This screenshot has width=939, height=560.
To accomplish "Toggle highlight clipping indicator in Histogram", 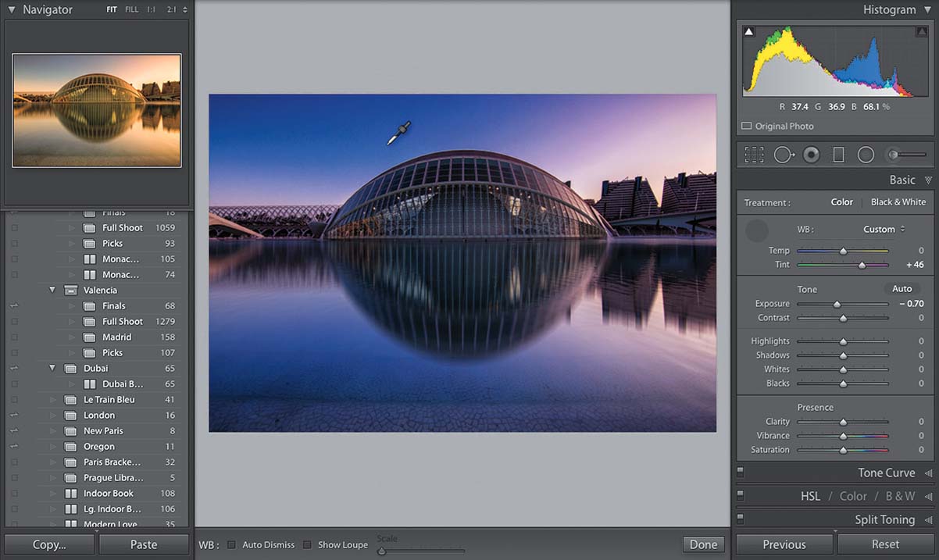I will [x=921, y=32].
